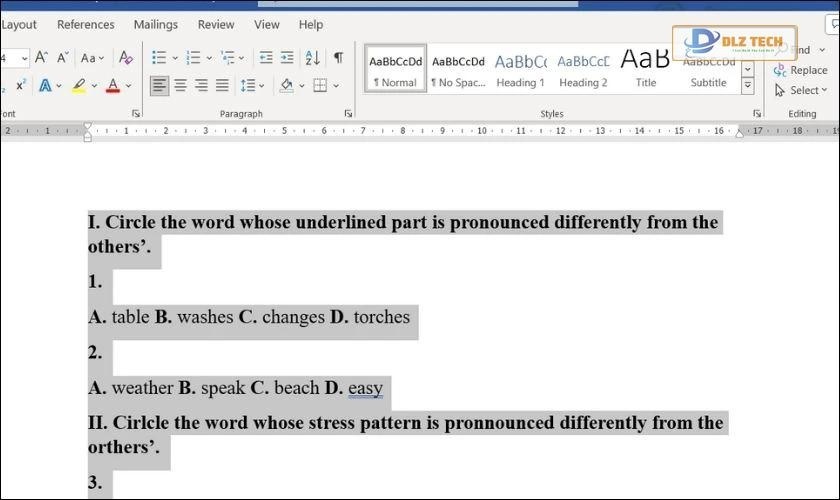Open the Change Case dropdown
The image size is (840, 500).
[93, 58]
